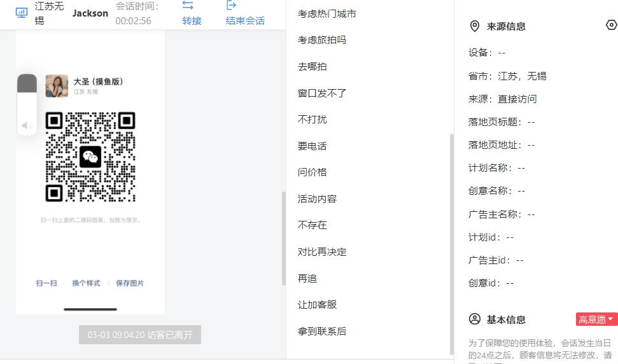Screen dimensions: 618x364
Task: Click the 省市：江苏，无锡 field
Action: pos(507,76)
